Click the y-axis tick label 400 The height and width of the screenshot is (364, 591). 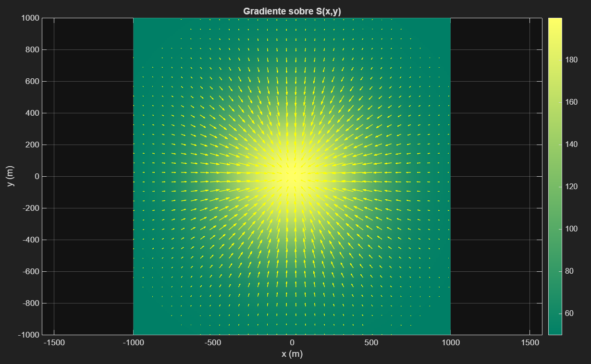[32, 113]
